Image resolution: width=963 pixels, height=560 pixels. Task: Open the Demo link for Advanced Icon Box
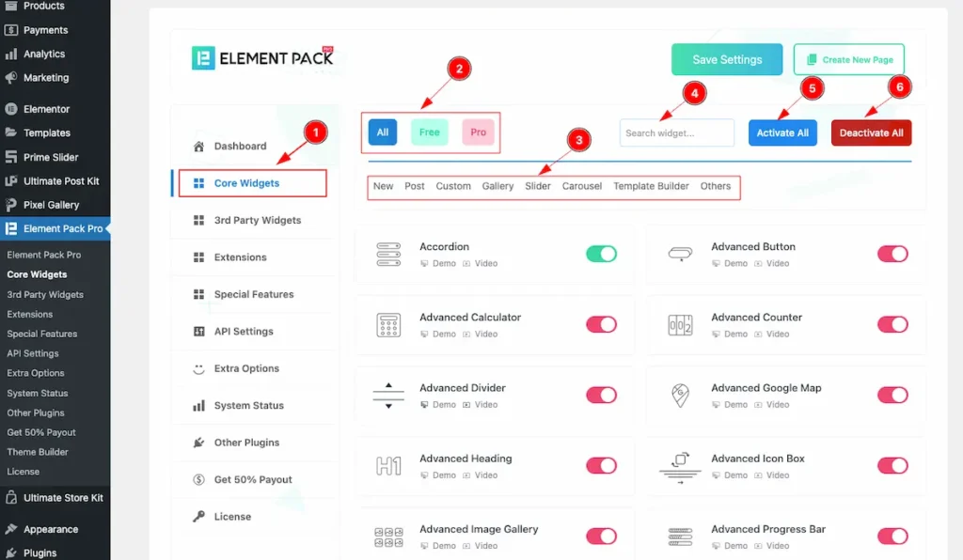coord(735,475)
